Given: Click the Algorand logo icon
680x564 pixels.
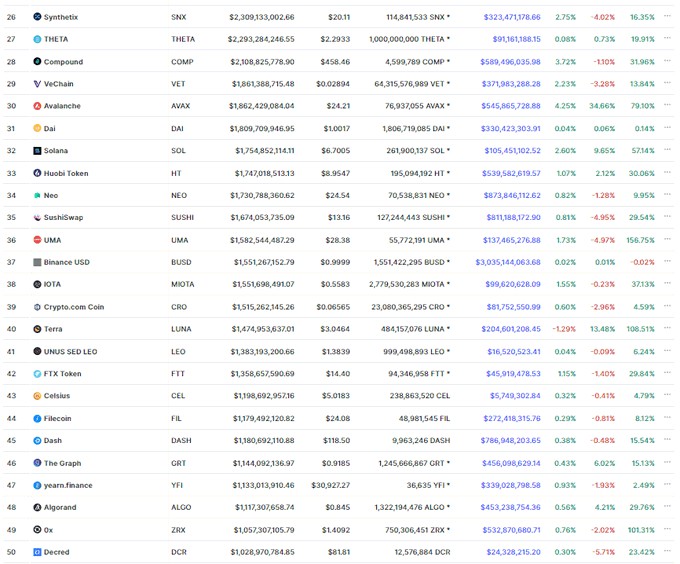Looking at the screenshot, I should click(37, 507).
